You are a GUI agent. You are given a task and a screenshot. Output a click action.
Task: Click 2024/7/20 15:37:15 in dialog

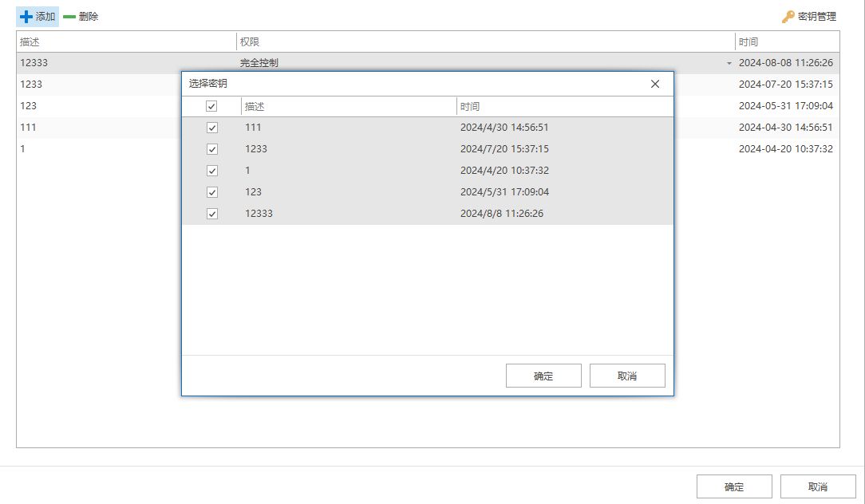(x=504, y=149)
